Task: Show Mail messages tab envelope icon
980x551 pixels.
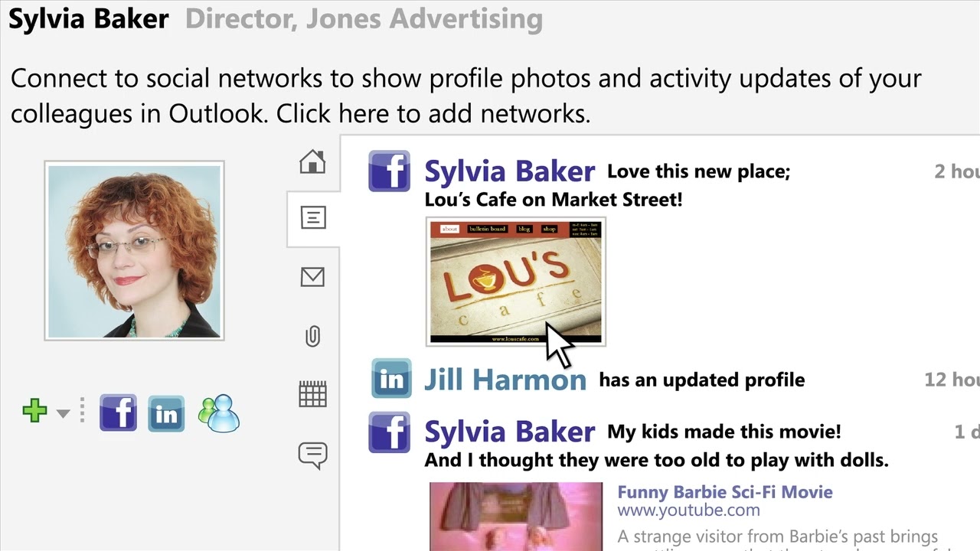Action: pyautogui.click(x=312, y=277)
